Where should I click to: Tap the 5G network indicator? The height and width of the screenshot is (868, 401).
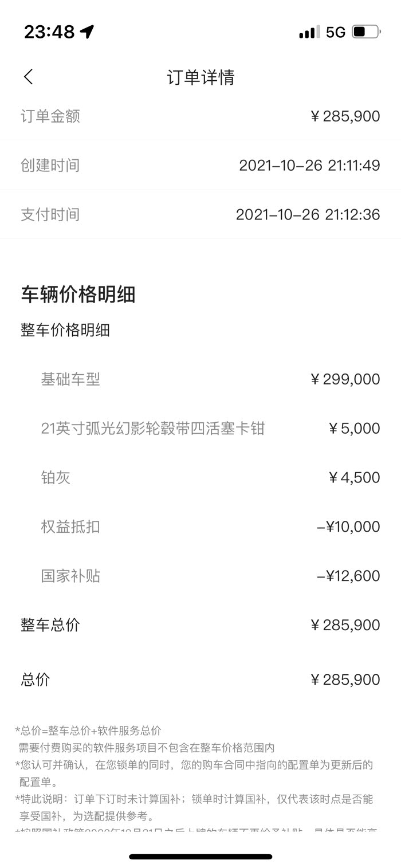coord(336,32)
